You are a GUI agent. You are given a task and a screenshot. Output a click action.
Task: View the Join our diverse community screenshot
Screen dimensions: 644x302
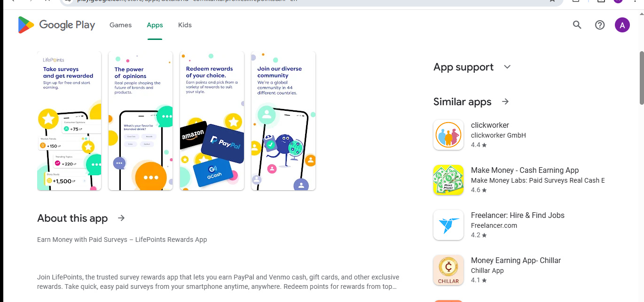(283, 121)
